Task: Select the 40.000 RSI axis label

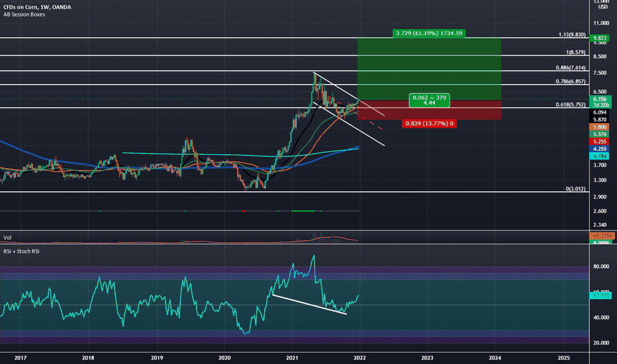Action: coord(601,318)
